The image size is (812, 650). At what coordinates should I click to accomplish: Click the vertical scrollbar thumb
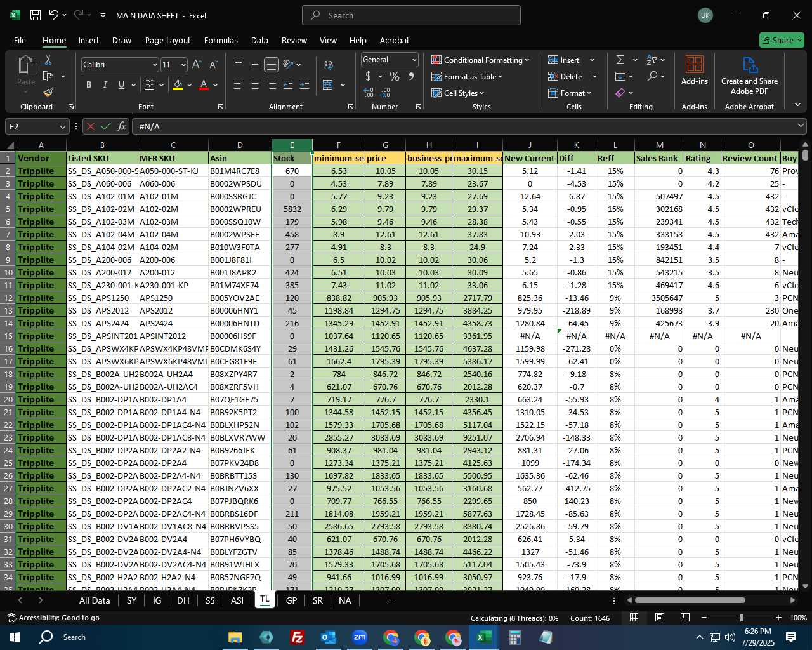point(805,155)
